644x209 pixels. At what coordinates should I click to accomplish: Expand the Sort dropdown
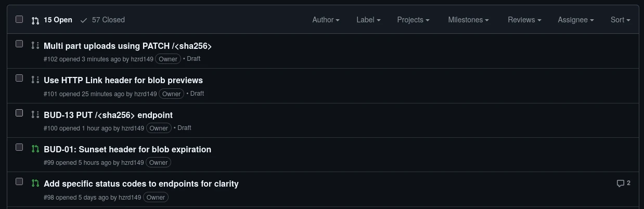[x=620, y=20]
